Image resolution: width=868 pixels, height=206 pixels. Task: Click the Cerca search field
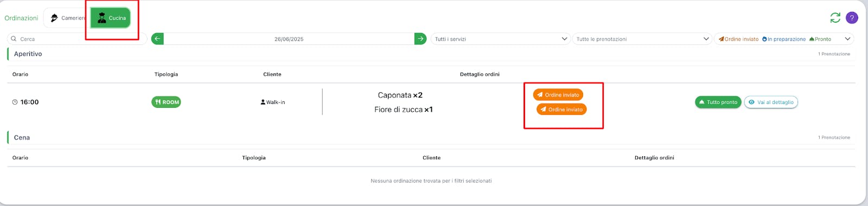coord(77,39)
